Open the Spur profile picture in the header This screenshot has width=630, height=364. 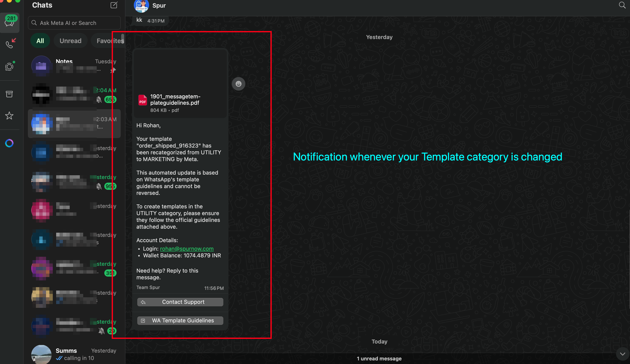click(141, 5)
